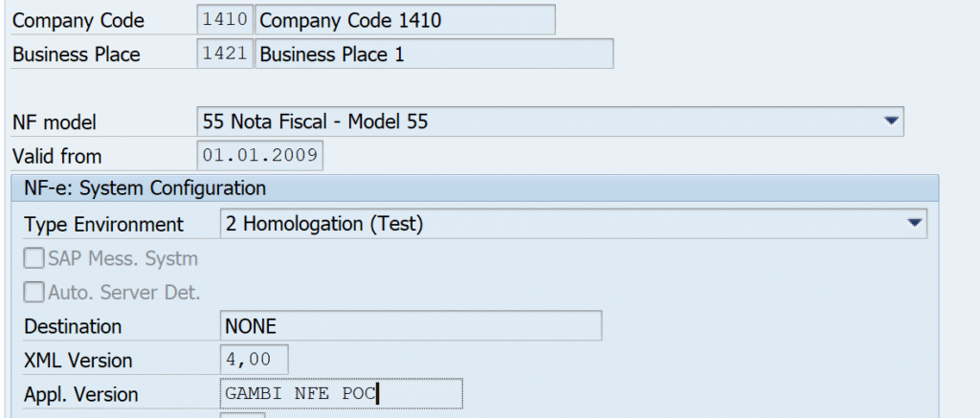Select the XML Version field showing 4,00
This screenshot has height=418, width=980.
coord(255,360)
